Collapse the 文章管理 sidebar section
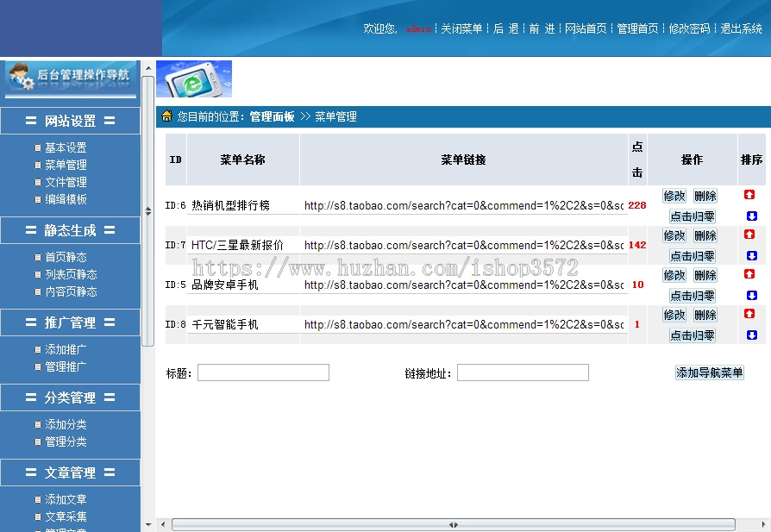771x532 pixels. 70,473
